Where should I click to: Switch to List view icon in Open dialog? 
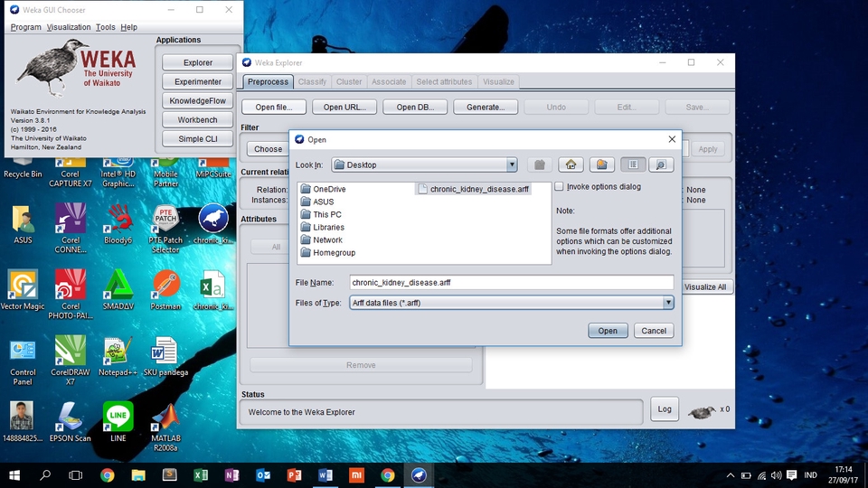(632, 164)
